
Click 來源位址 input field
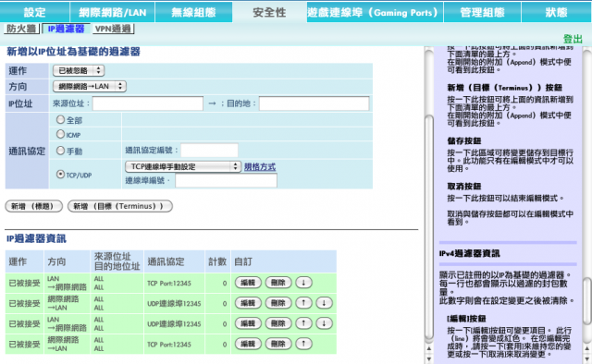click(148, 103)
